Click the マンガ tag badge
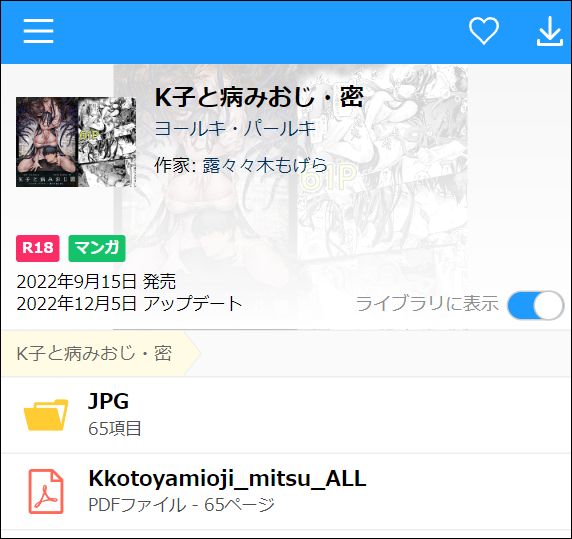The width and height of the screenshot is (572, 539). pos(97,248)
